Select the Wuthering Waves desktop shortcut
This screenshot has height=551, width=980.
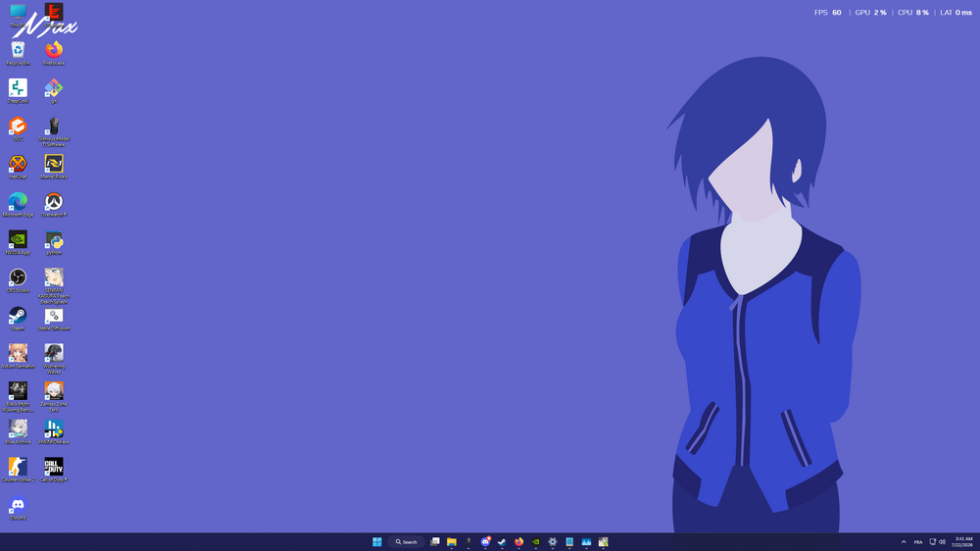click(54, 360)
